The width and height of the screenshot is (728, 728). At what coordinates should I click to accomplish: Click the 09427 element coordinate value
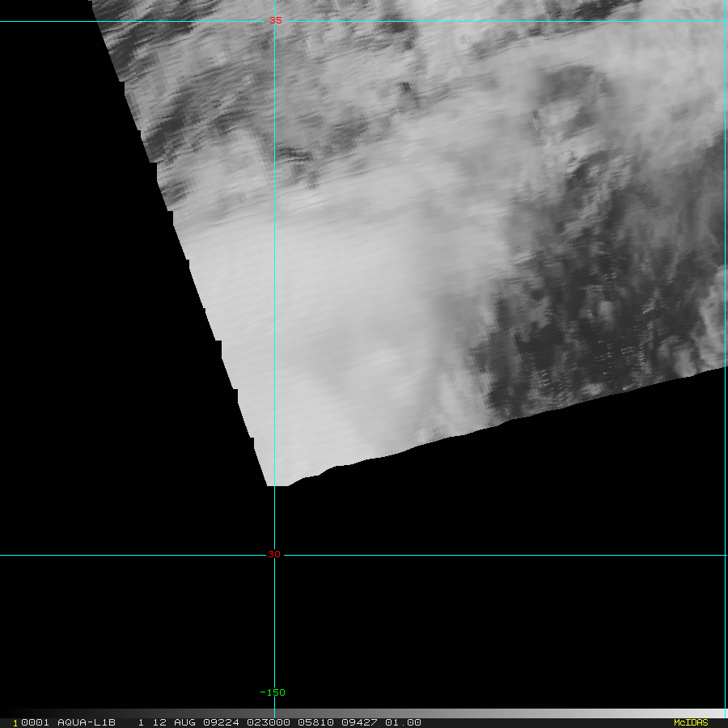(359, 722)
